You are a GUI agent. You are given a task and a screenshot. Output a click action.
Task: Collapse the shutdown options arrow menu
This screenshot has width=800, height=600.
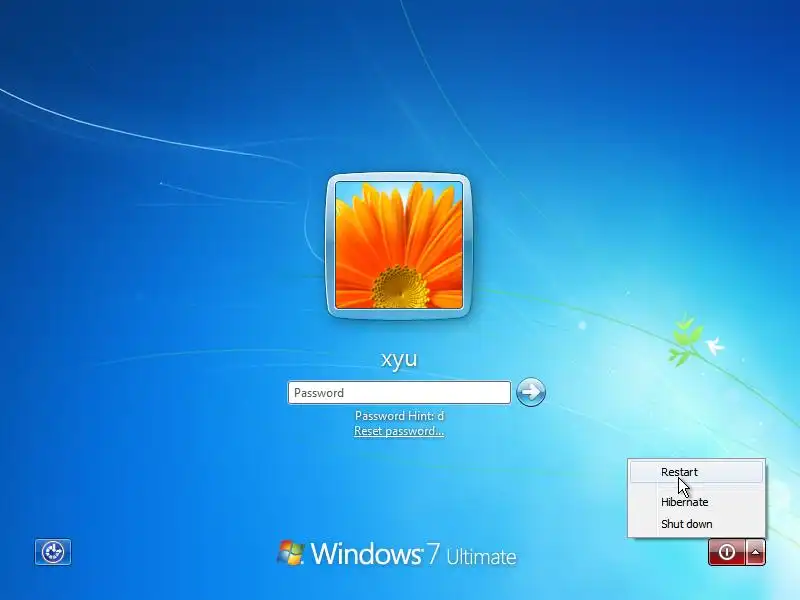756,552
